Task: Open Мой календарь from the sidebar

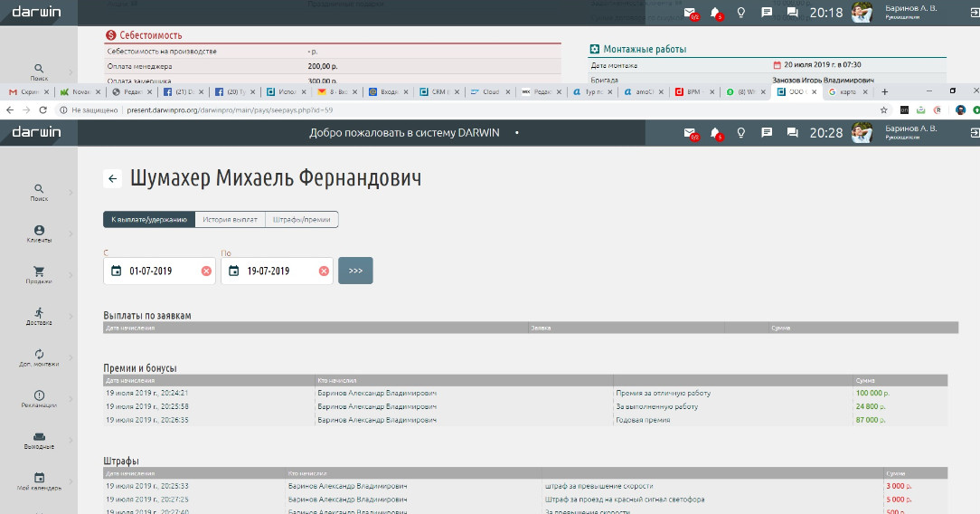Action: [x=39, y=480]
